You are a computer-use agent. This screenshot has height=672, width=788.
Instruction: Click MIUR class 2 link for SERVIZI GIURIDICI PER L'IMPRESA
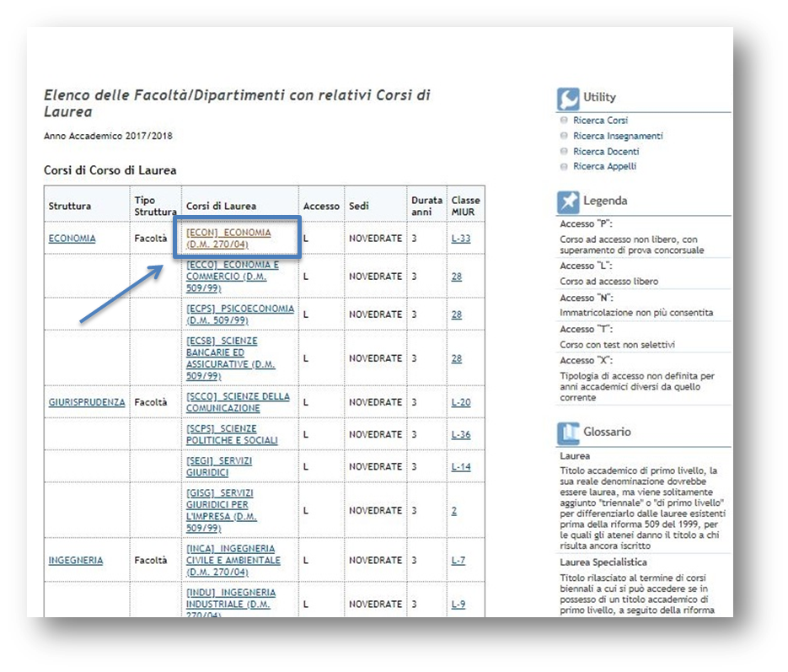pyautogui.click(x=453, y=510)
